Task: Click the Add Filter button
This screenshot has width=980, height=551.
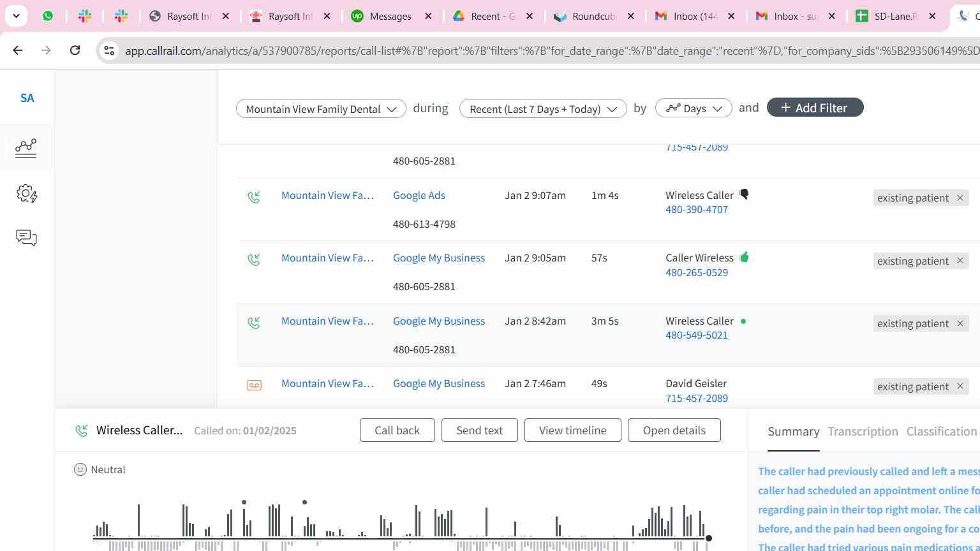Action: tap(815, 108)
